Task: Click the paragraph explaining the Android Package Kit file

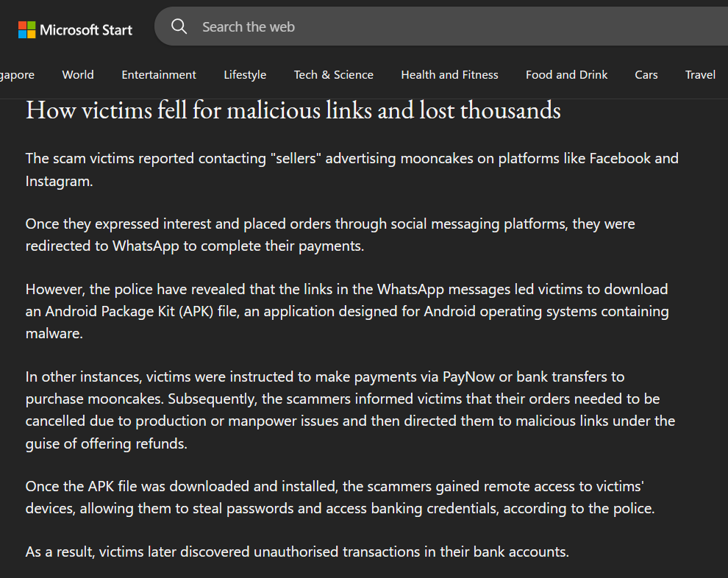Action: (346, 311)
